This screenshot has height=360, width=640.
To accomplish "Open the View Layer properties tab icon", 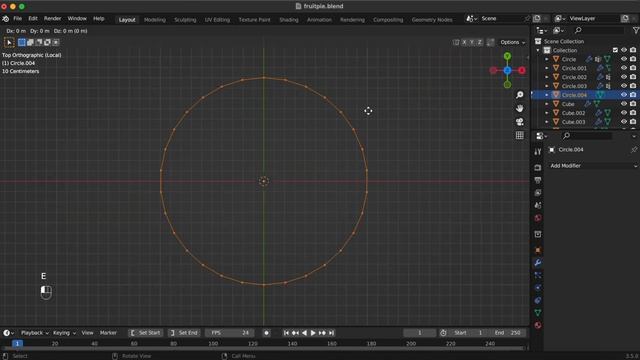I will pos(538,193).
